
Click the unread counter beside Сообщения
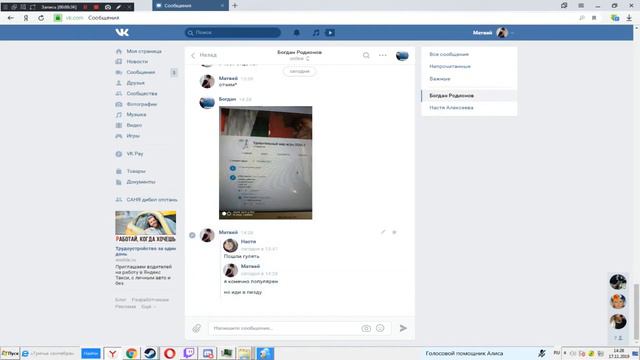click(x=174, y=72)
